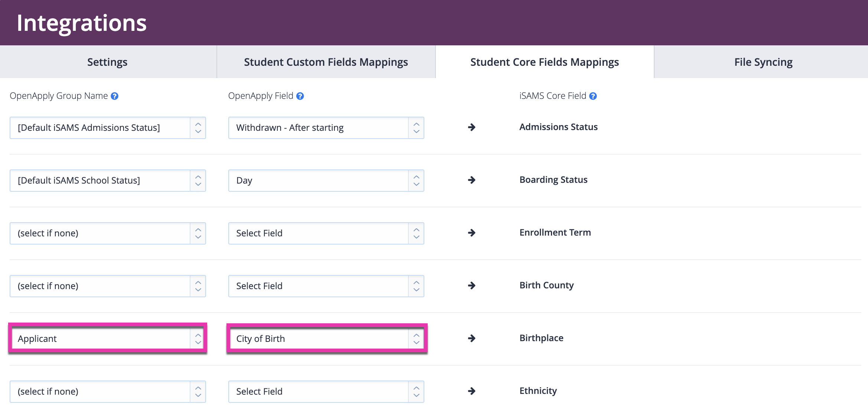Open the Withdrawn - After starting dropdown

326,128
